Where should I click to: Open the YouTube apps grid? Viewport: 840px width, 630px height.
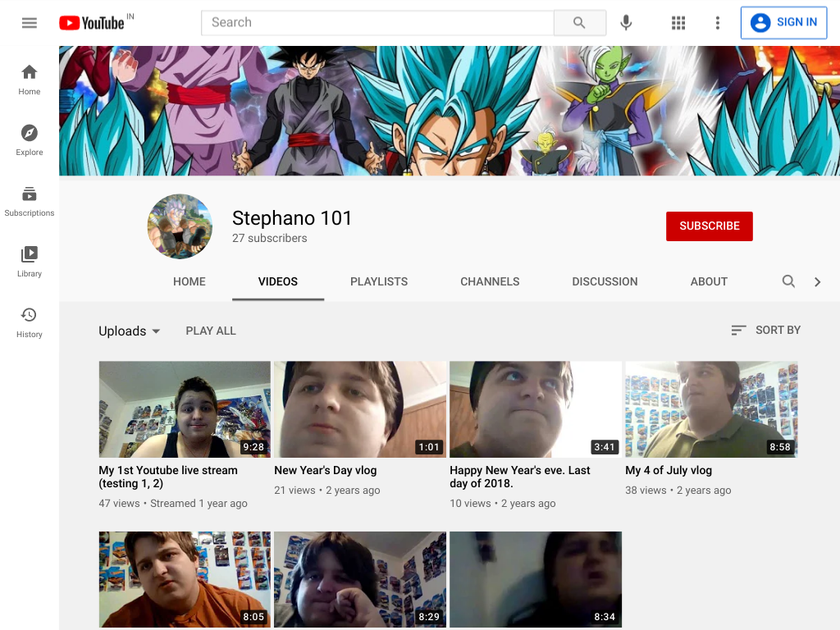click(x=678, y=22)
